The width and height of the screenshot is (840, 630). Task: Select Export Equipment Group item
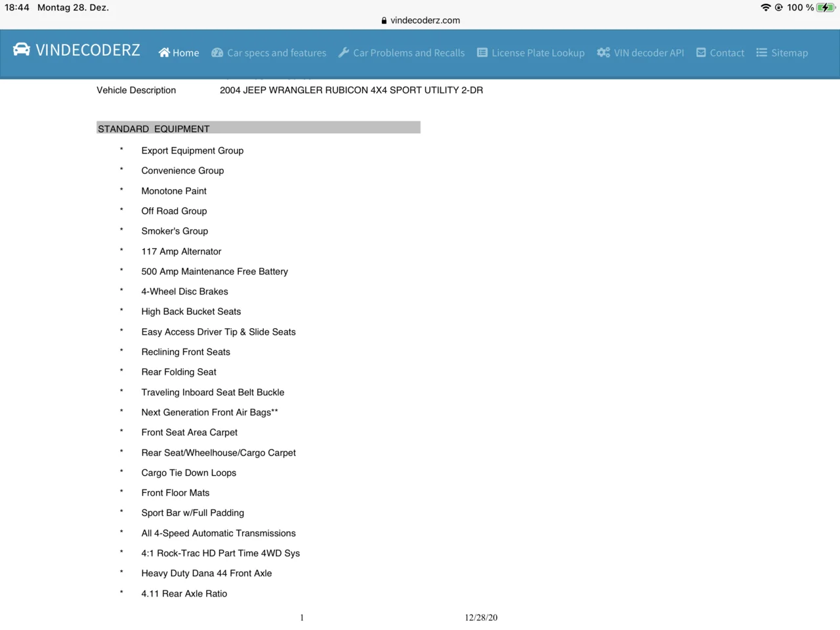click(x=192, y=150)
